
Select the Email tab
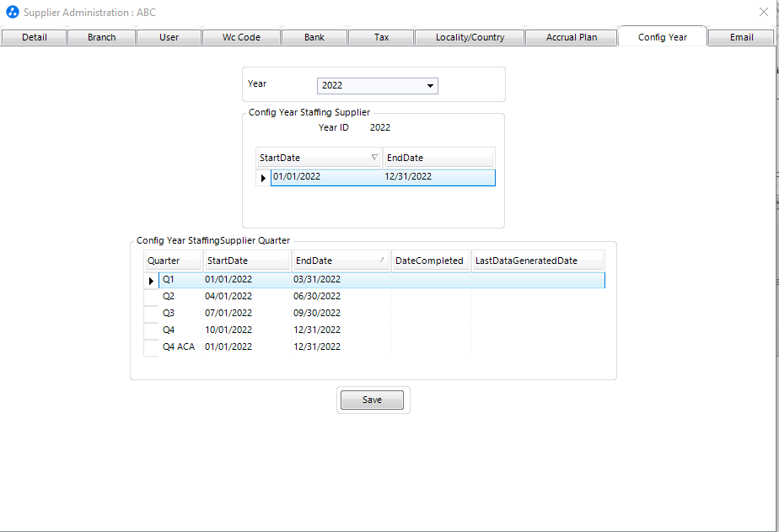pos(742,37)
